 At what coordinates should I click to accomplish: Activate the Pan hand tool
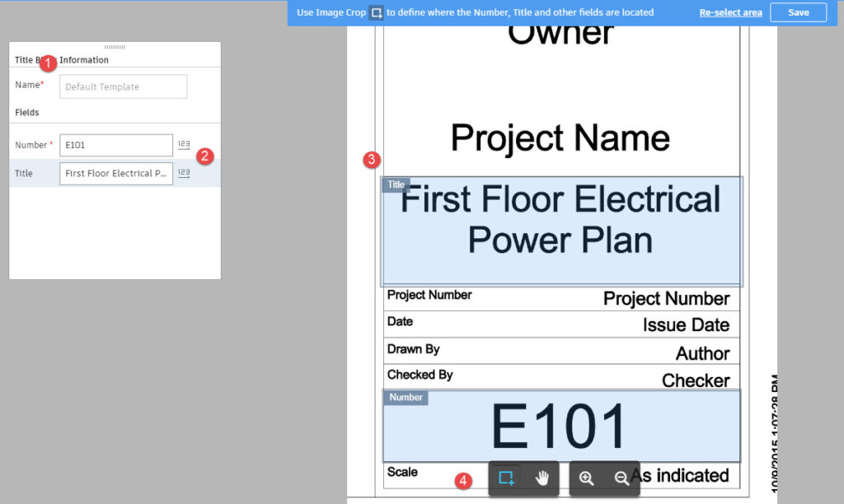tap(542, 478)
